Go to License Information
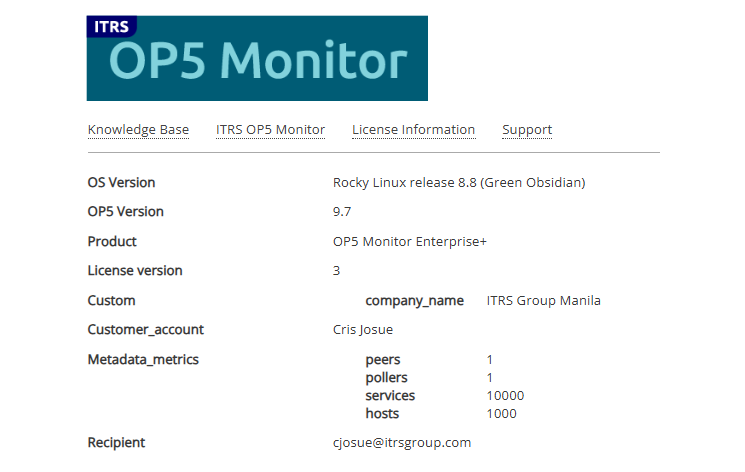Image resolution: width=745 pixels, height=472 pixels. click(x=413, y=130)
